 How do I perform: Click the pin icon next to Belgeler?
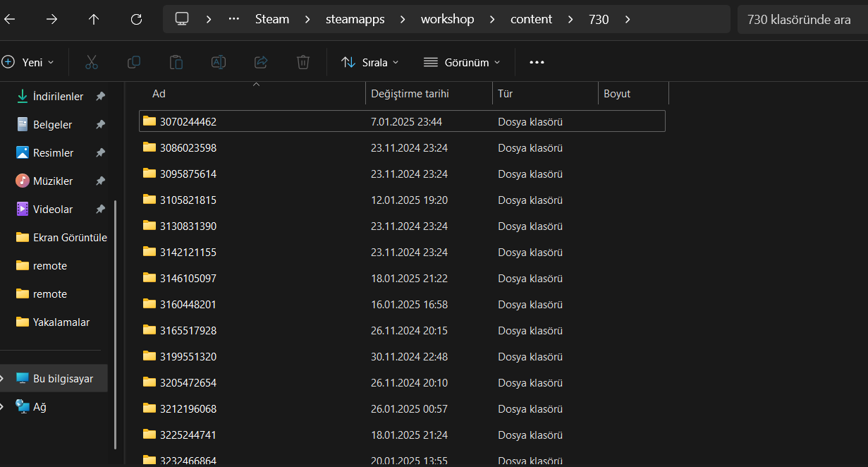pos(100,124)
